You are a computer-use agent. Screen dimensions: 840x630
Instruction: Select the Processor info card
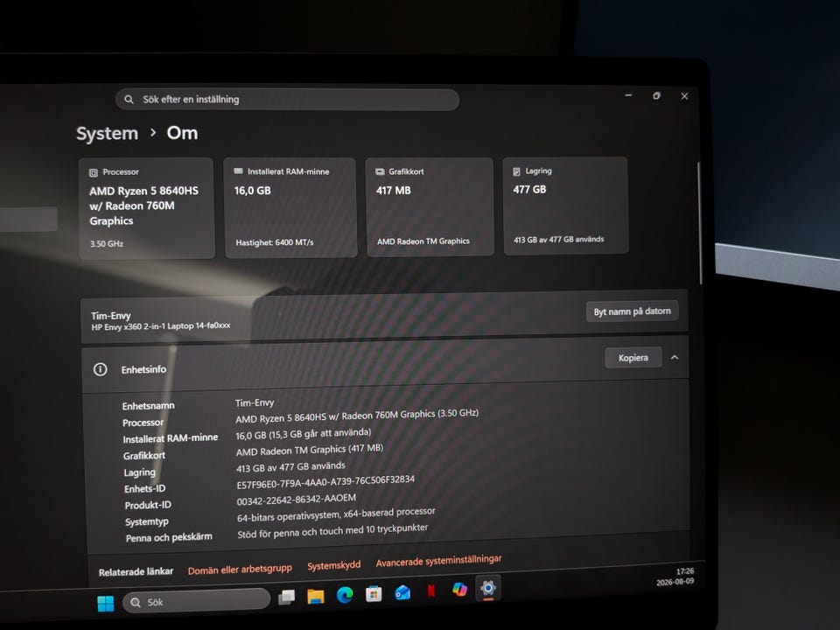[x=147, y=208]
